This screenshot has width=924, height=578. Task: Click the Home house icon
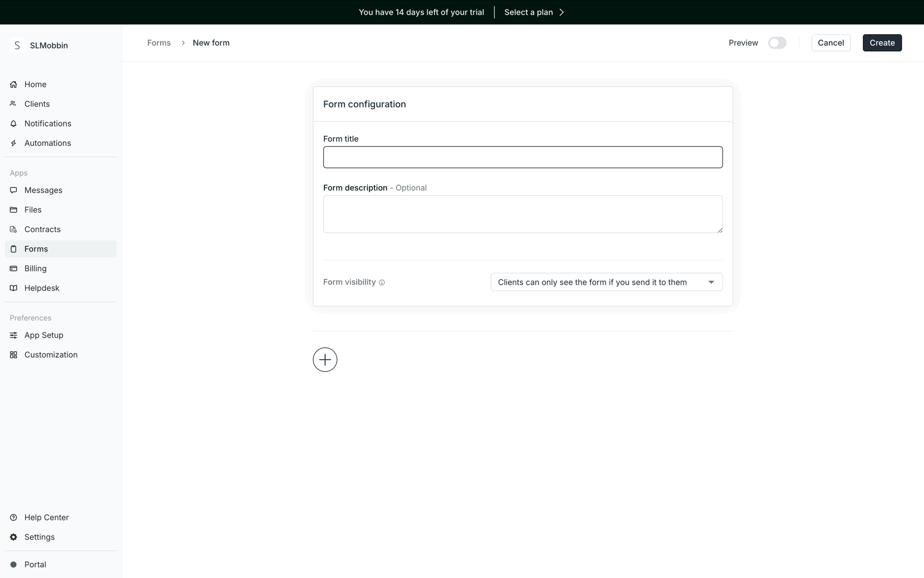(x=13, y=84)
